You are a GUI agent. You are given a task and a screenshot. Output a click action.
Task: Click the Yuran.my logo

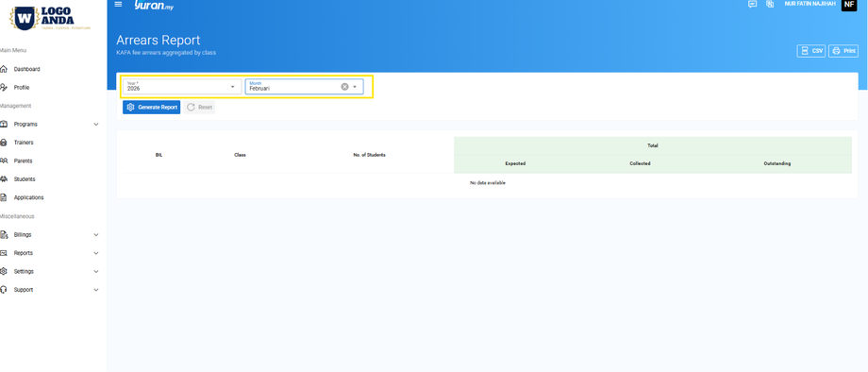click(x=154, y=5)
